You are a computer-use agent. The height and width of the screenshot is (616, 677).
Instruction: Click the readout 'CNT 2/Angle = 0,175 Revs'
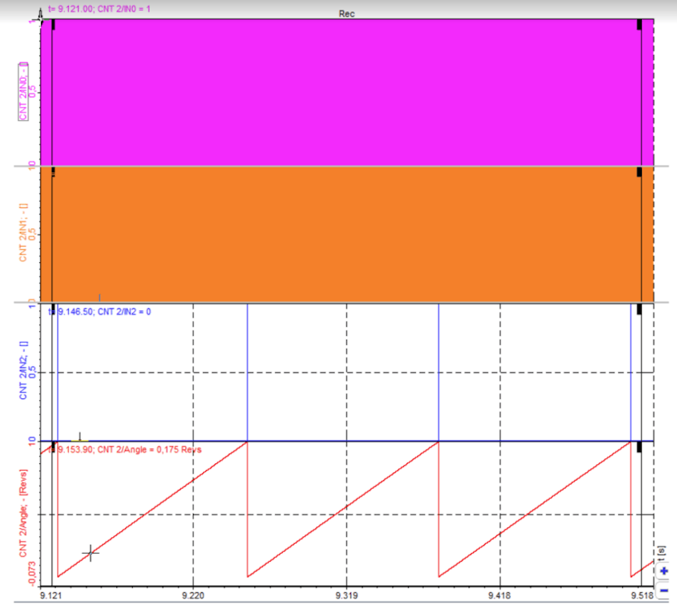pos(149,450)
